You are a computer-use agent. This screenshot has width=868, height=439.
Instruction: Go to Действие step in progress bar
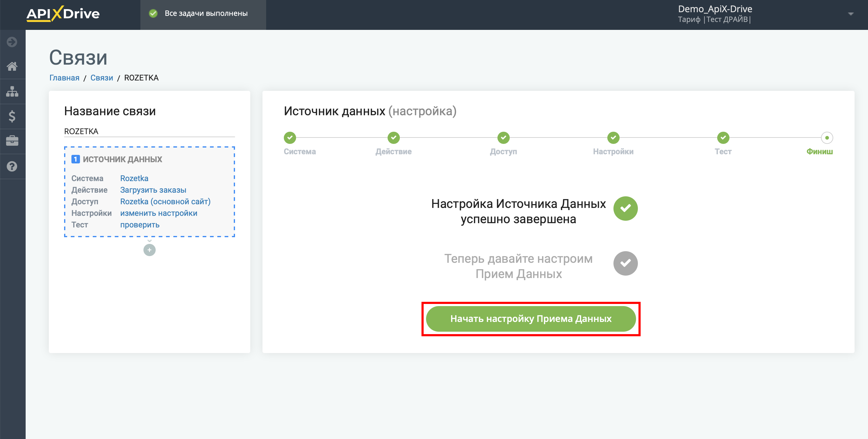(x=394, y=137)
